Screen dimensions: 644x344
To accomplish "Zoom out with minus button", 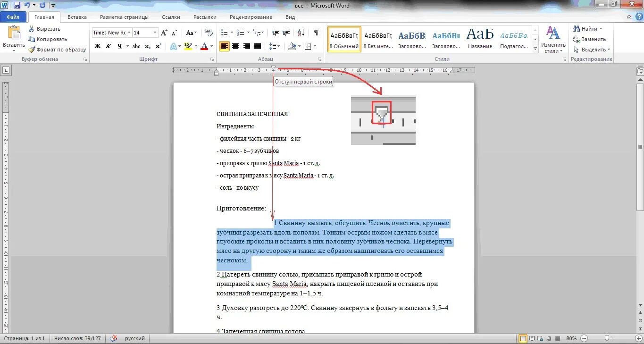I will (584, 338).
